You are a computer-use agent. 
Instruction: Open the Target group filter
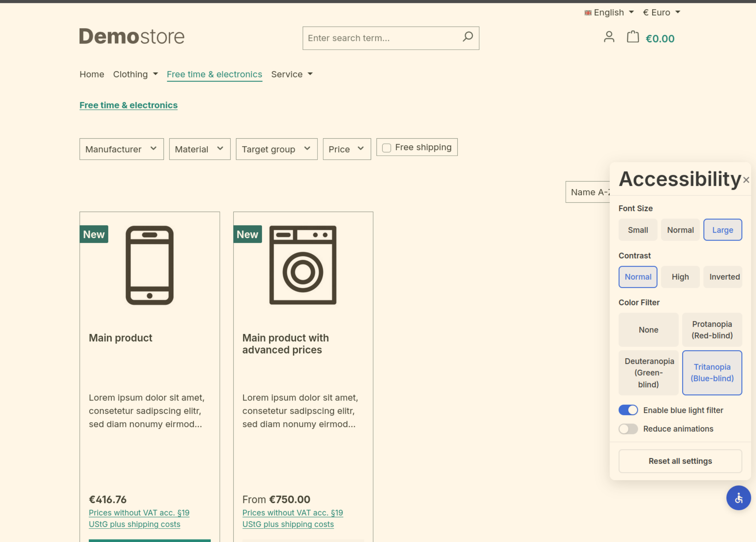pos(276,149)
